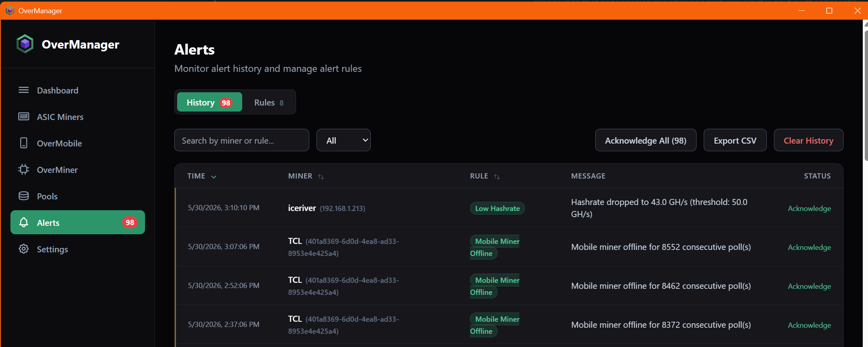The image size is (868, 347).
Task: Open OverMobile in sidebar
Action: 78,143
